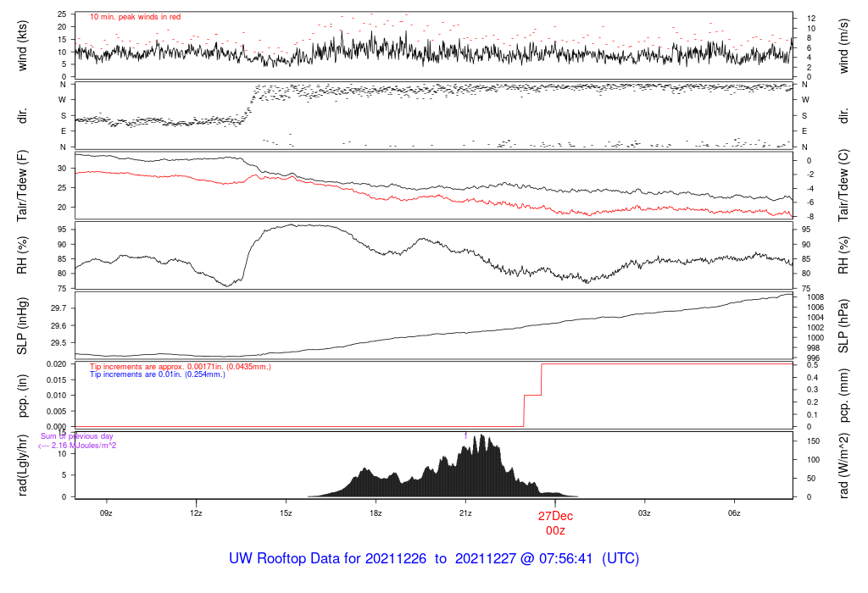The width and height of the screenshot is (868, 593).
Task: Click the red precipitation step at 0.010
Action: (532, 395)
